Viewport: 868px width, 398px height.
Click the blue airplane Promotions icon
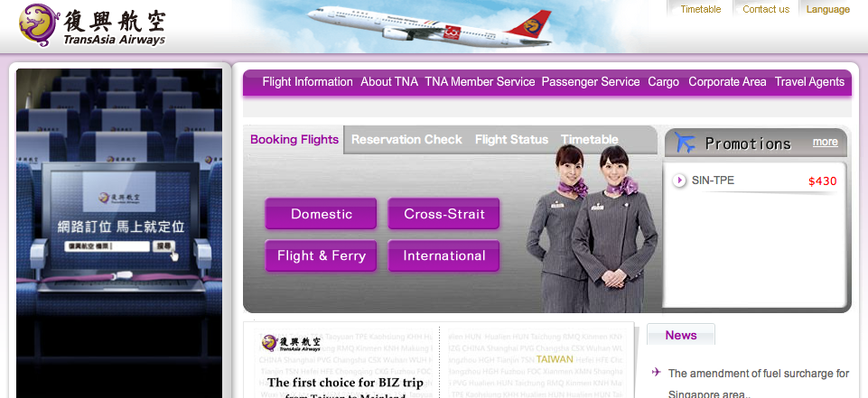(x=685, y=143)
